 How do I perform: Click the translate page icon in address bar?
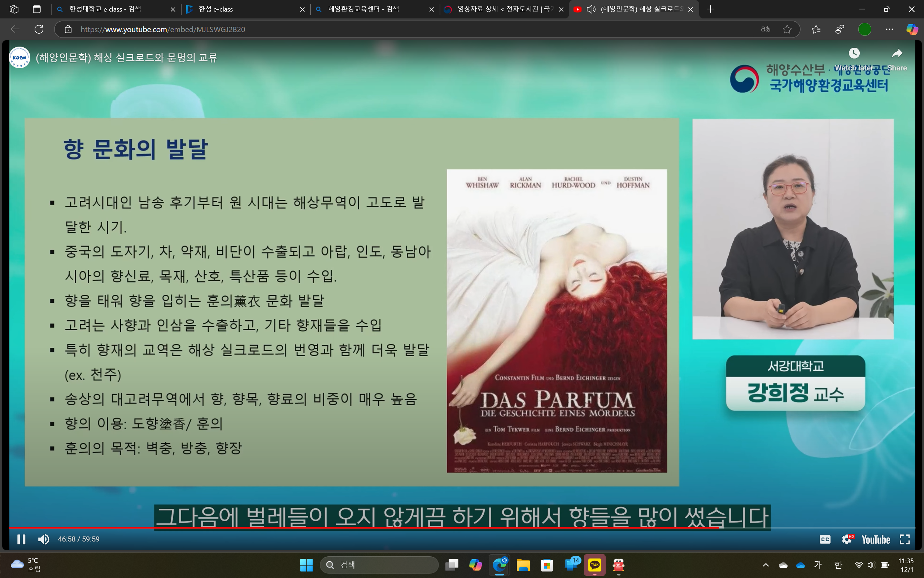(x=766, y=29)
